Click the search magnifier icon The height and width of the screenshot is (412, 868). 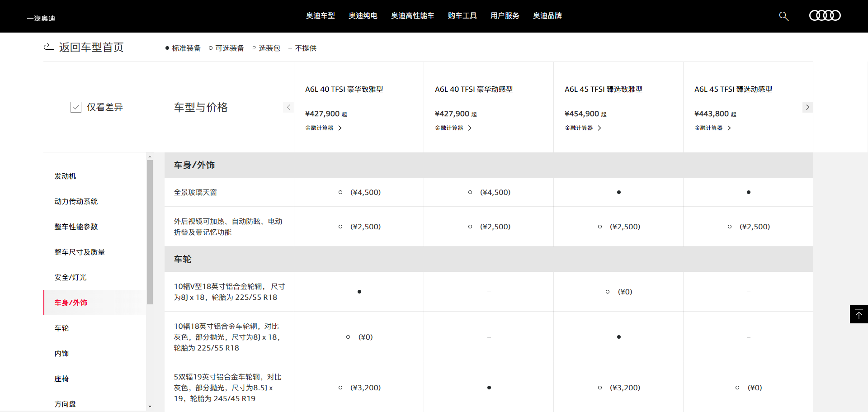[x=783, y=16]
